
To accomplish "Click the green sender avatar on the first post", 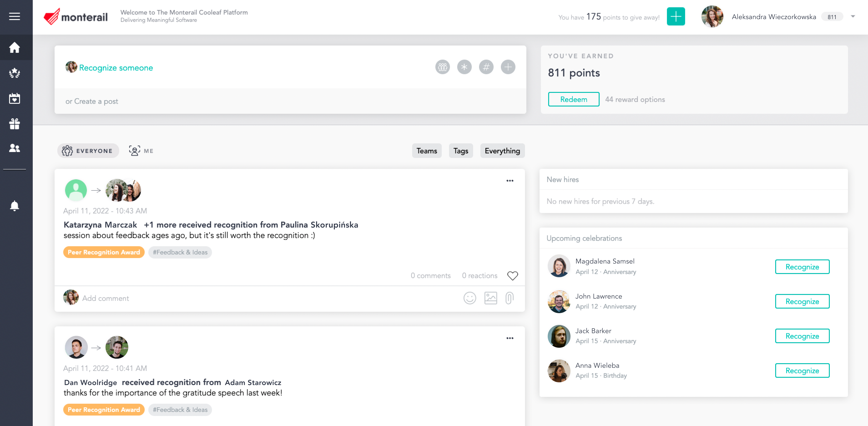I will coord(76,190).
